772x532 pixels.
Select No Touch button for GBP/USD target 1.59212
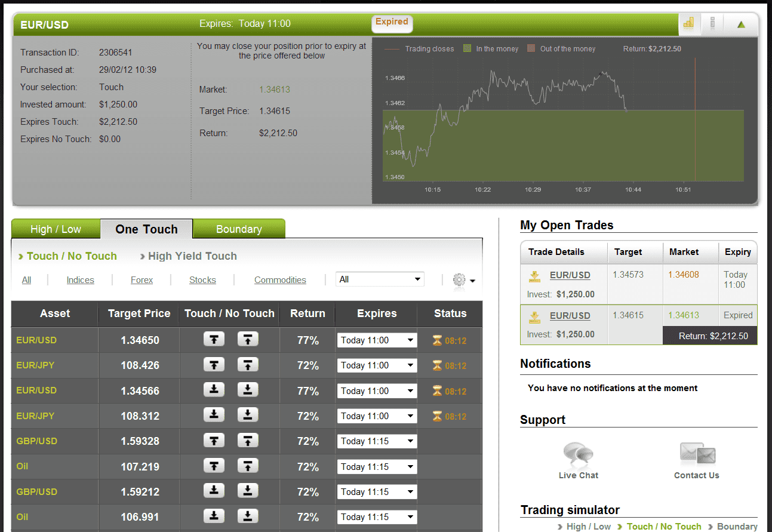pyautogui.click(x=248, y=491)
